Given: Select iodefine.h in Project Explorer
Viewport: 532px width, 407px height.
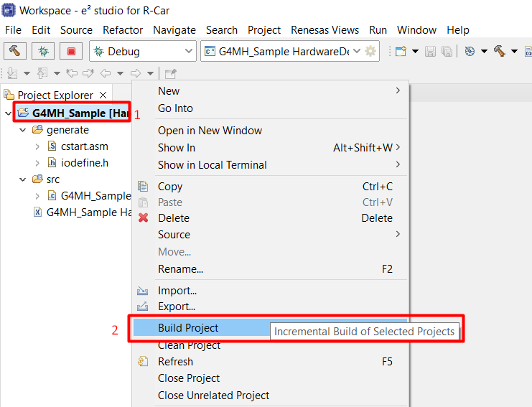Looking at the screenshot, I should tap(85, 163).
